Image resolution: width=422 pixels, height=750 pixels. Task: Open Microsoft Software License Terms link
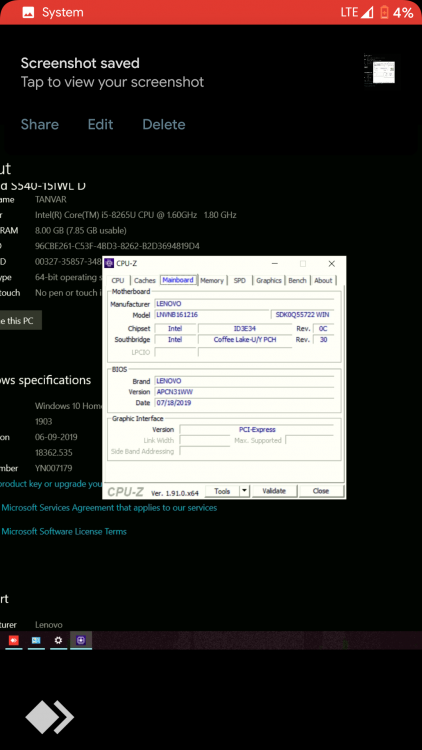click(64, 531)
